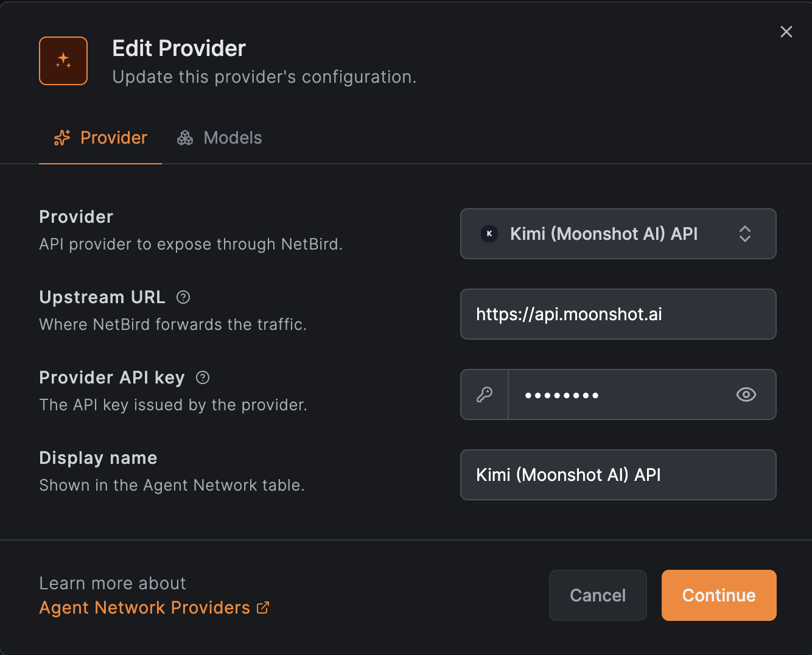Click the 'Display name' label
The height and width of the screenshot is (655, 812).
tap(98, 458)
